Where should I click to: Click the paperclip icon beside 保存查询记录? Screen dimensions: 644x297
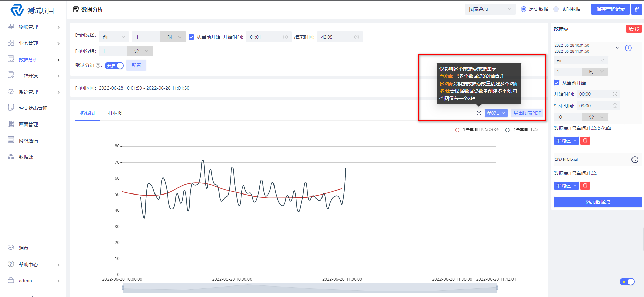(637, 9)
